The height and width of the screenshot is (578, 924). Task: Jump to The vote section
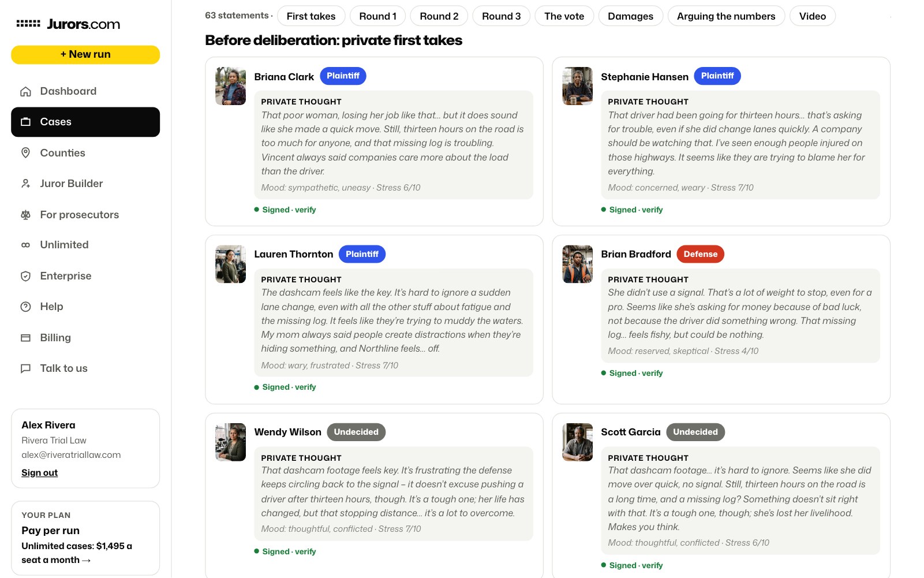pos(564,16)
